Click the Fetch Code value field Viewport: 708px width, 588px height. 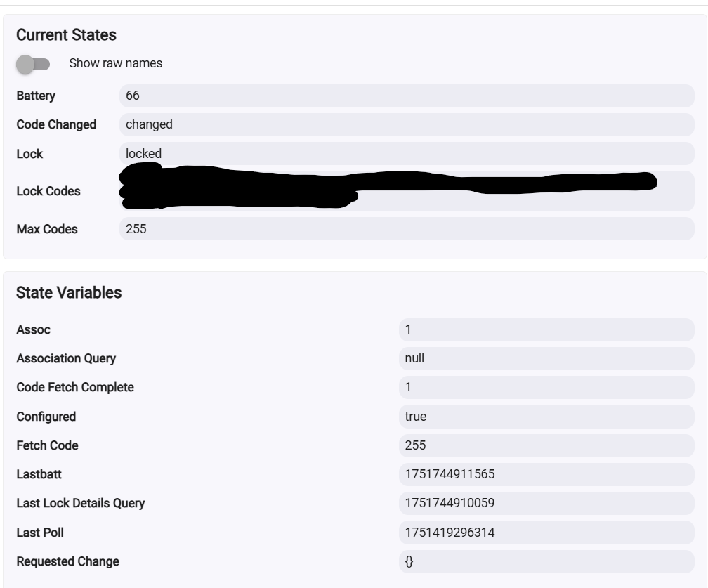coord(546,445)
